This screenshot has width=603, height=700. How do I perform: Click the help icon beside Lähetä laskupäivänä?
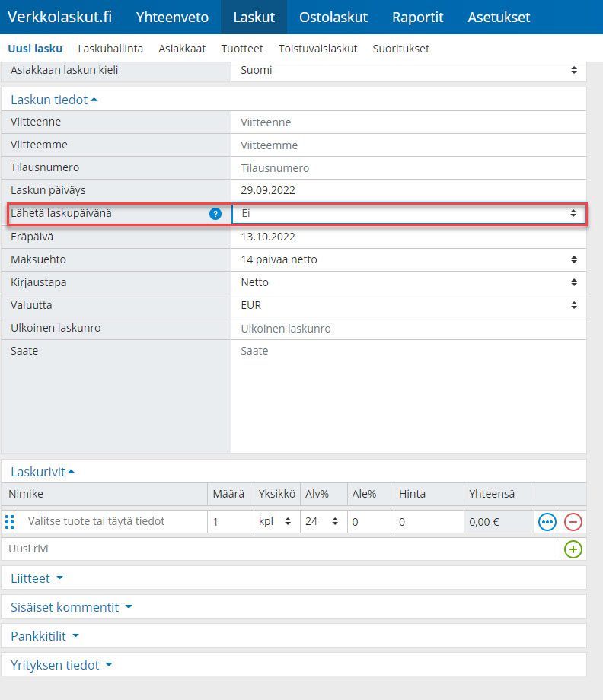pyautogui.click(x=215, y=214)
